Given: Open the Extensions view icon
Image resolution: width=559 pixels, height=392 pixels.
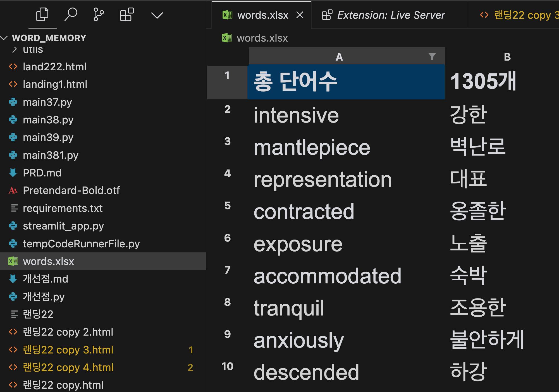Looking at the screenshot, I should pyautogui.click(x=127, y=15).
